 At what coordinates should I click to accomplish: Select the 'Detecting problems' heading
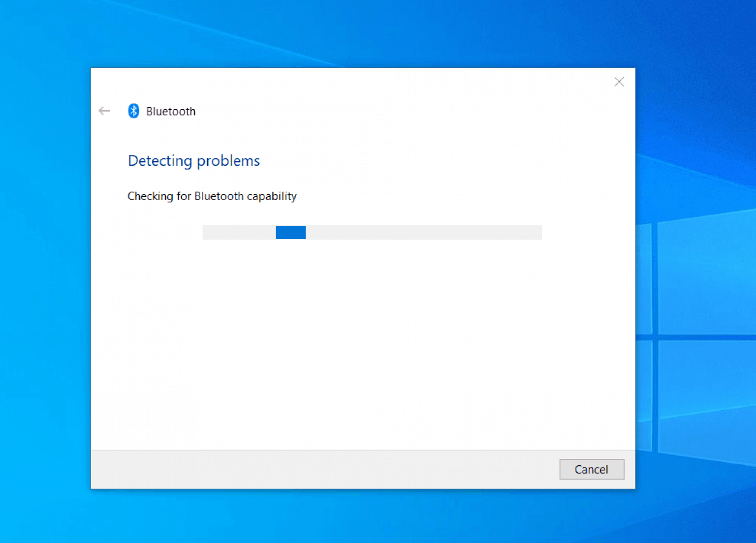194,161
